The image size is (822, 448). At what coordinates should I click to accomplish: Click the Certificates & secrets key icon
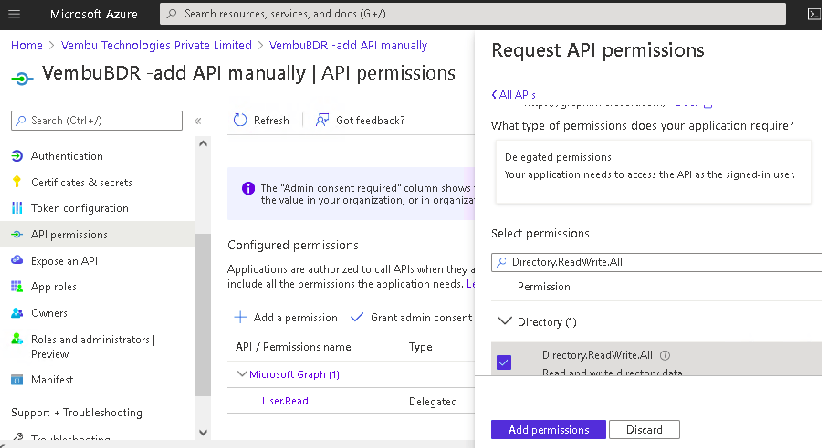click(17, 182)
